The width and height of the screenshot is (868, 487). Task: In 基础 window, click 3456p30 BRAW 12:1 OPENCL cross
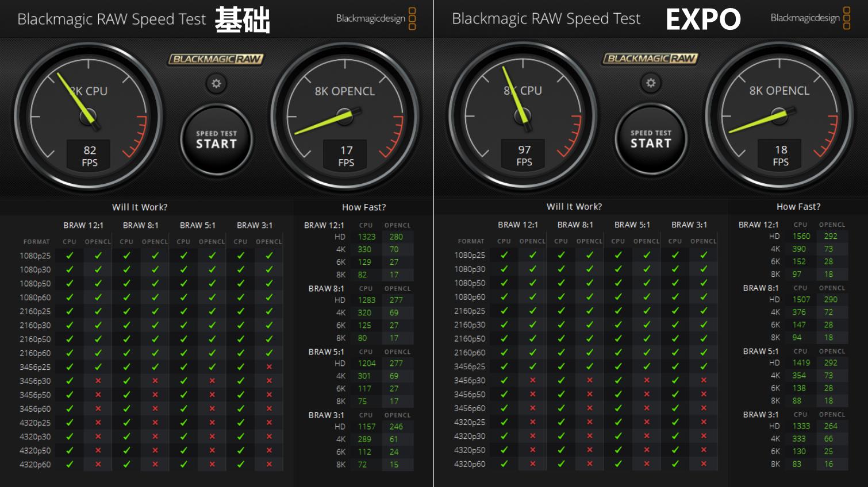pos(98,381)
